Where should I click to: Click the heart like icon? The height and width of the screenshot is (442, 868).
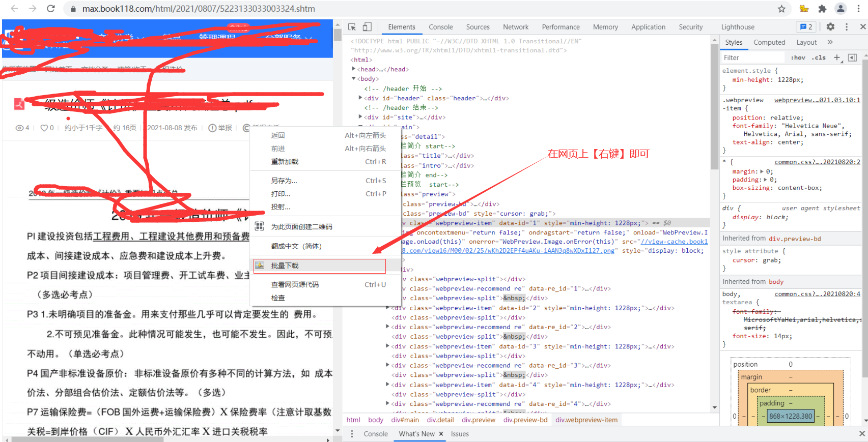pyautogui.click(x=44, y=128)
